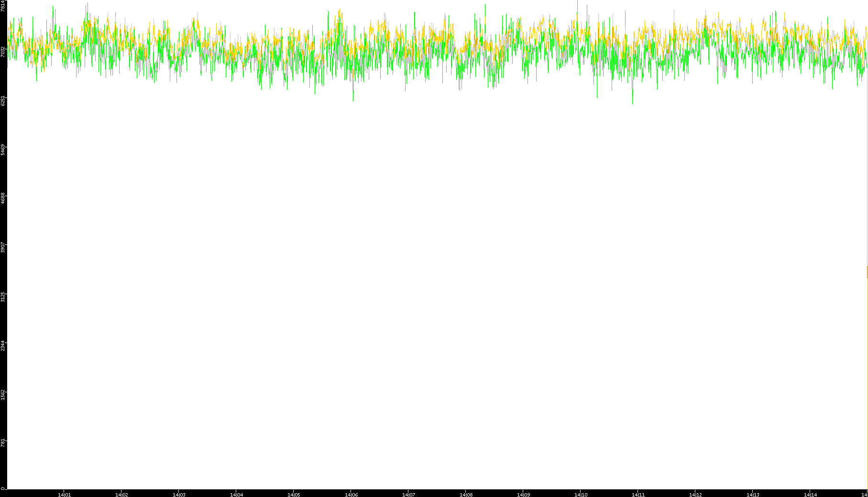This screenshot has width=868, height=497.
Task: Pick the 2344 vertical axis label
Action: pos(3,346)
